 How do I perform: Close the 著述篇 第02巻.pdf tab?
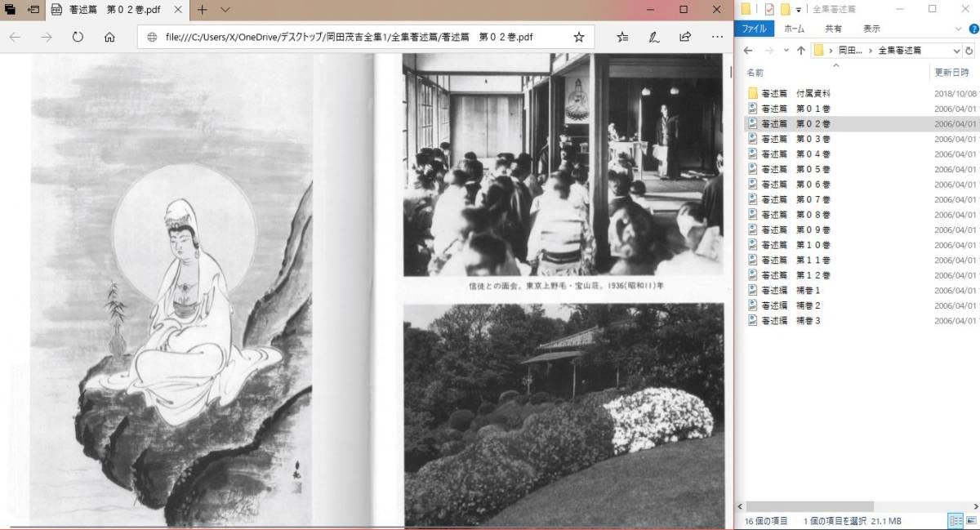click(x=177, y=10)
